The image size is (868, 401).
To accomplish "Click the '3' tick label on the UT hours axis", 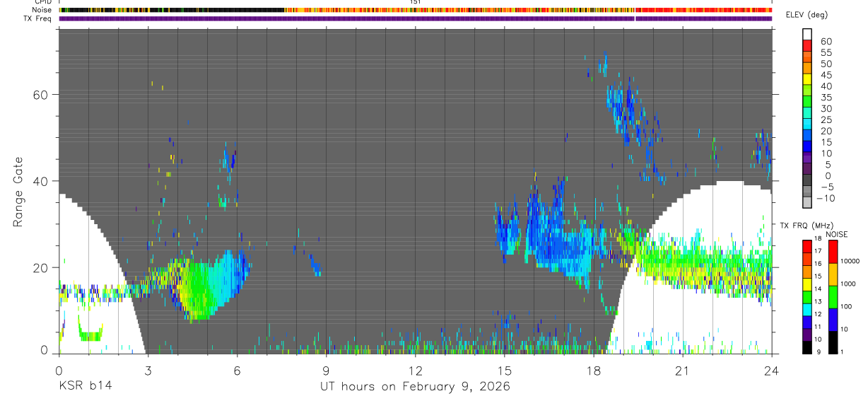I will coord(148,369).
